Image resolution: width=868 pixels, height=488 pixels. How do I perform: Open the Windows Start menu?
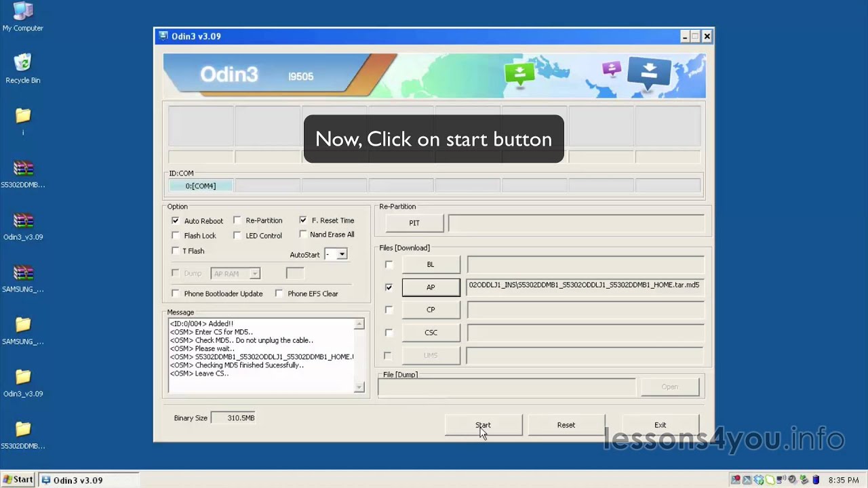18,480
